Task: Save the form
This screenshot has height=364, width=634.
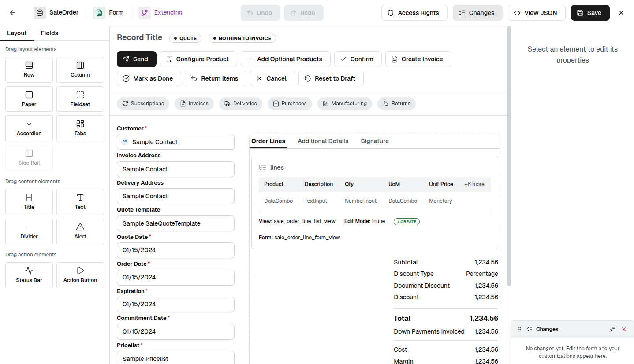Action: coord(590,13)
